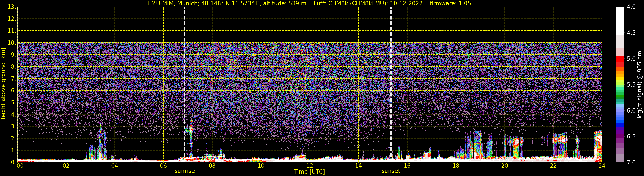Click the '11.' height axis tick label
The width and height of the screenshot is (644, 176).
pos(12,31)
